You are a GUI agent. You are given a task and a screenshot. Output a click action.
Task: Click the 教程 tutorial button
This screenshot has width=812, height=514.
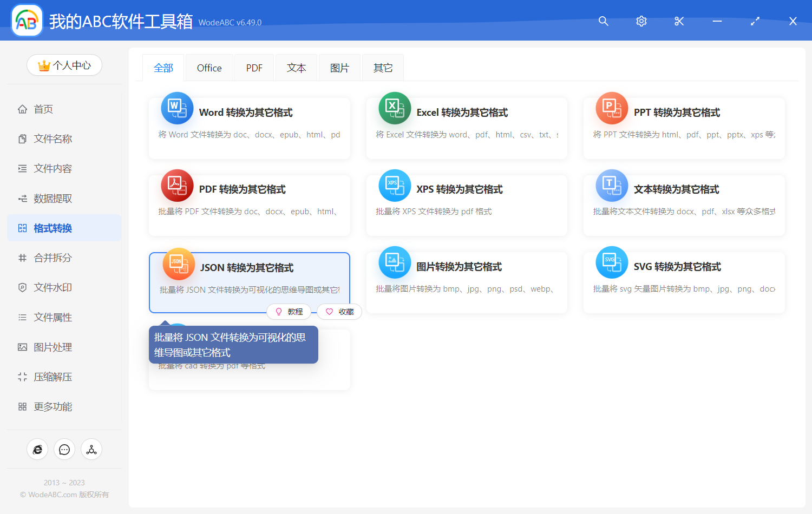coord(289,312)
